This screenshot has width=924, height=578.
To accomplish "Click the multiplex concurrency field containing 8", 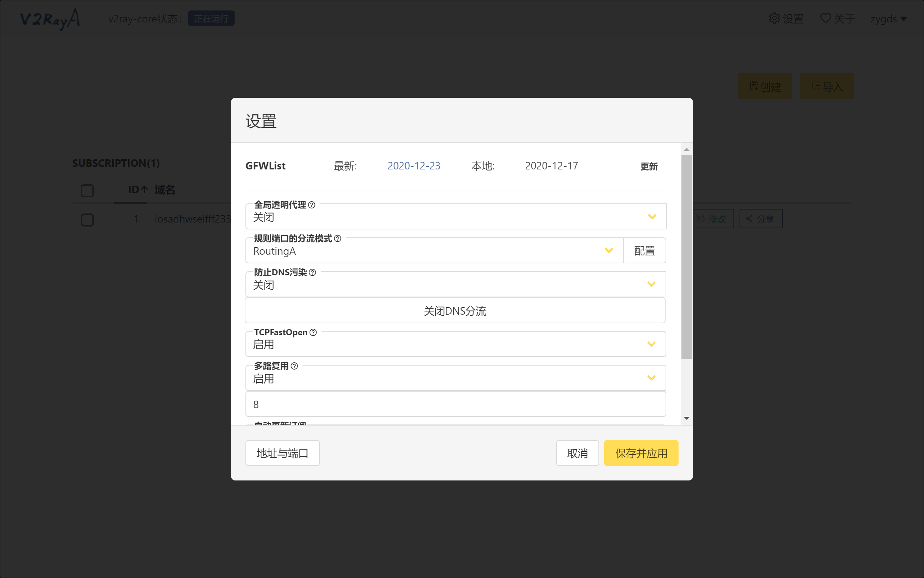I will [x=456, y=404].
